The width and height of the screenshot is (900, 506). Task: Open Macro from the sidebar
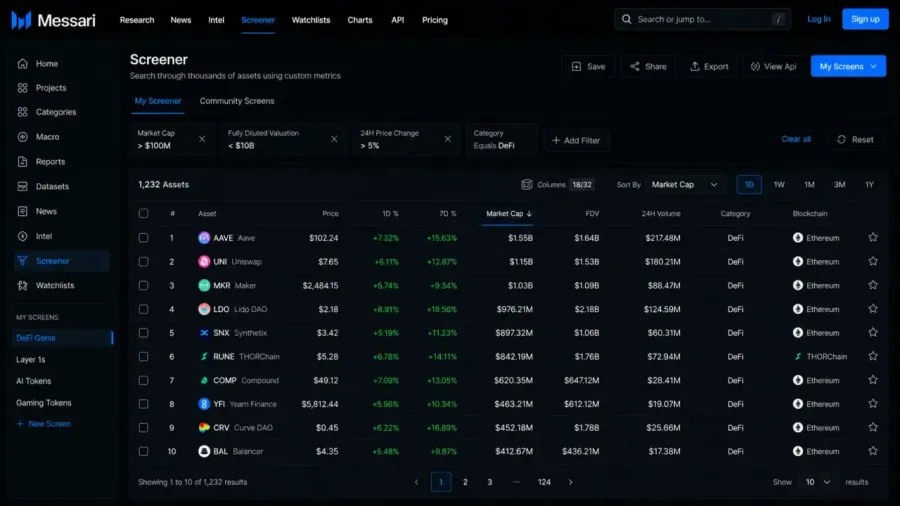click(x=47, y=137)
